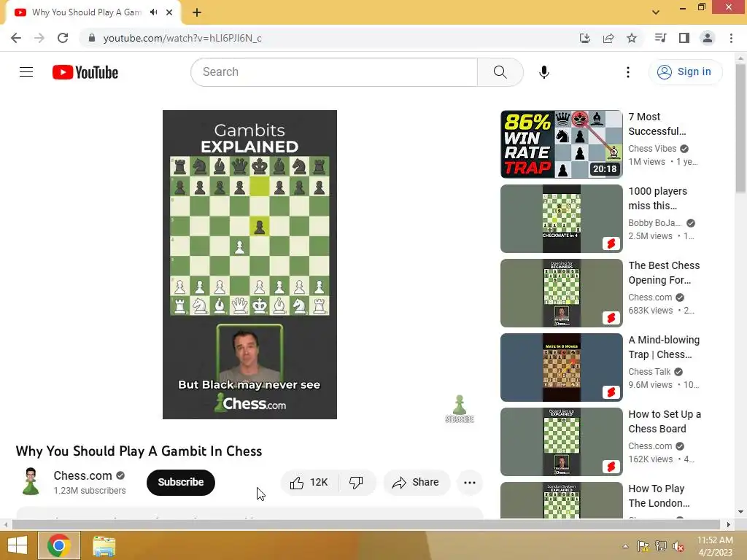Open 'A Mind-blowing Trap' video thumbnail

(561, 367)
